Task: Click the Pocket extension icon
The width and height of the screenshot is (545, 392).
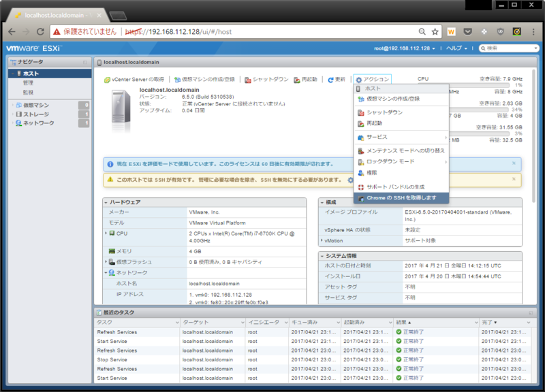Action: [468, 31]
